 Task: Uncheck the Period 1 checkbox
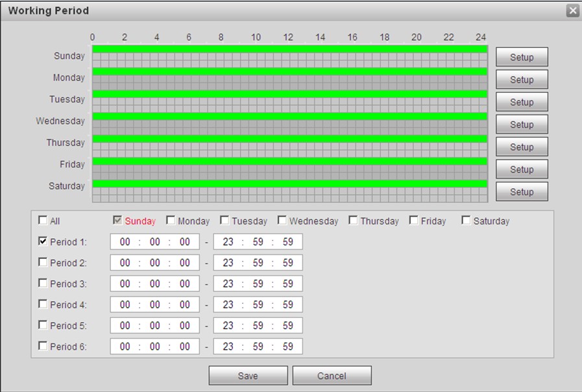pyautogui.click(x=43, y=241)
